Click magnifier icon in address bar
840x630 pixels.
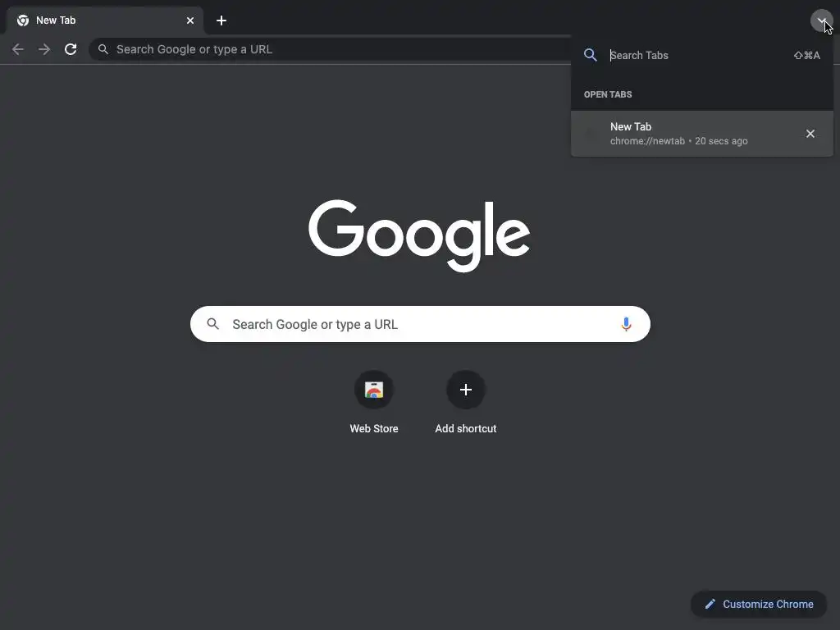103,49
